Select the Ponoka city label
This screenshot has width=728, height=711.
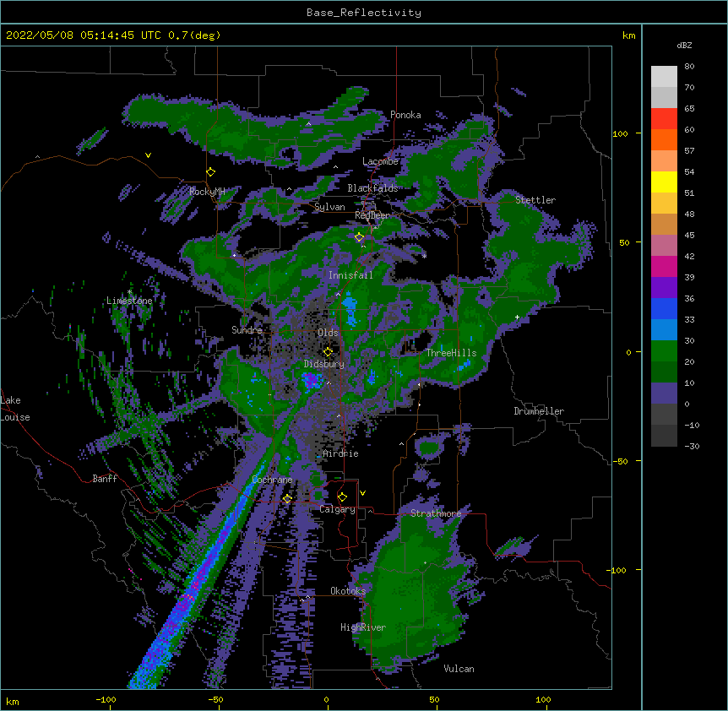click(405, 115)
